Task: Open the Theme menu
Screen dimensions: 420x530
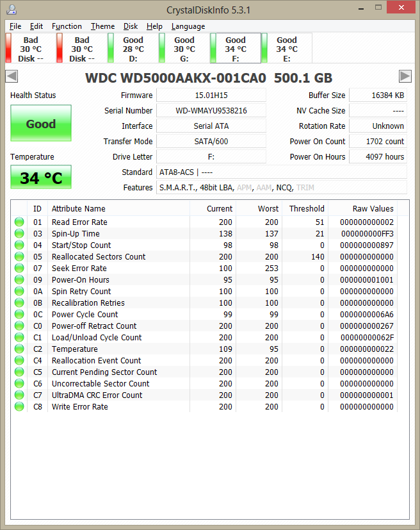Action: pos(102,26)
